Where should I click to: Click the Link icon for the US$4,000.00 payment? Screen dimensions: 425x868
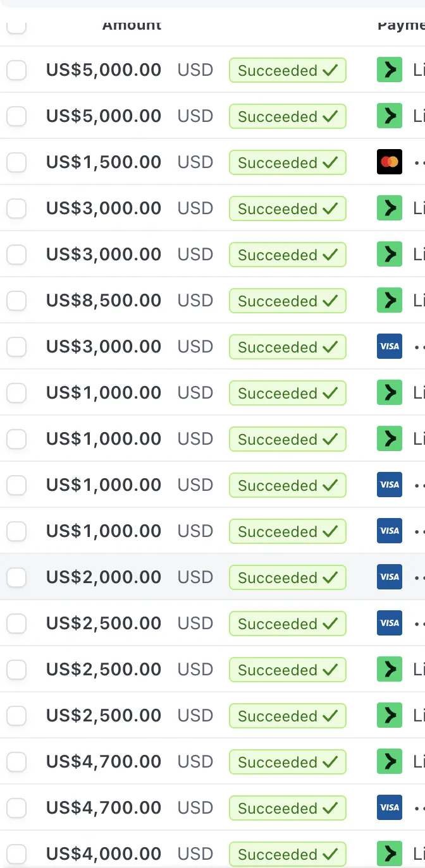390,853
